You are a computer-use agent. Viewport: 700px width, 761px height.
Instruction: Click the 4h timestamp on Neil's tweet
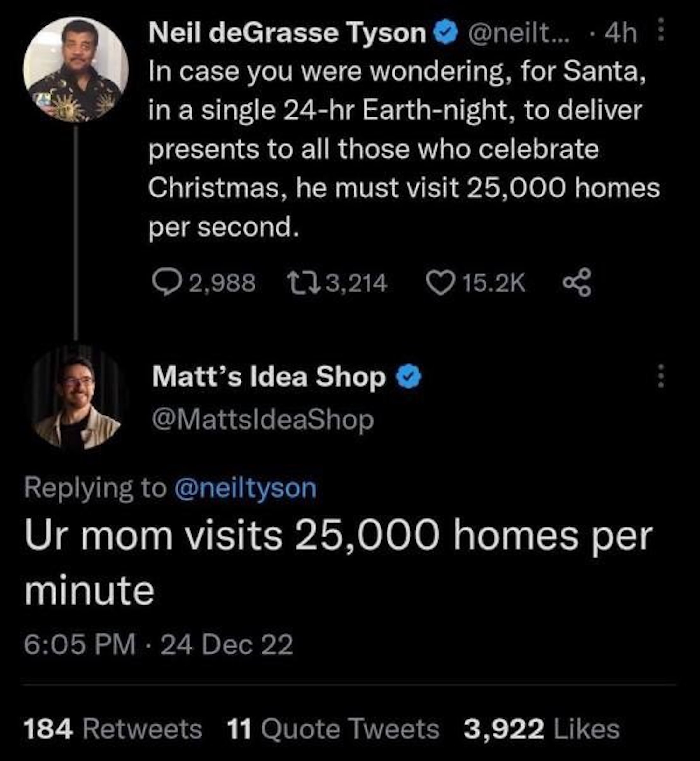point(620,34)
